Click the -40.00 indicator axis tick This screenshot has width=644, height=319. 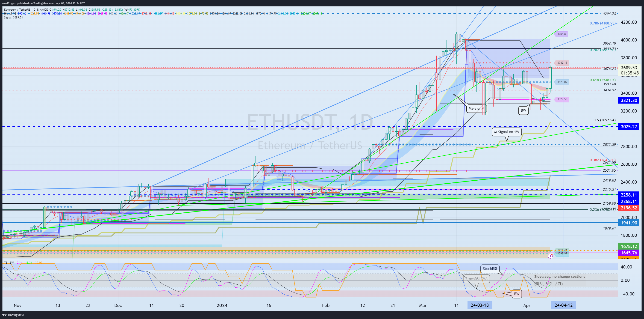pos(627,294)
